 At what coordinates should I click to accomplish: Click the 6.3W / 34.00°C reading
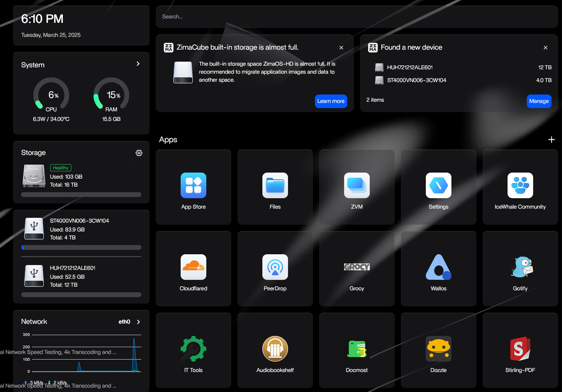[51, 119]
